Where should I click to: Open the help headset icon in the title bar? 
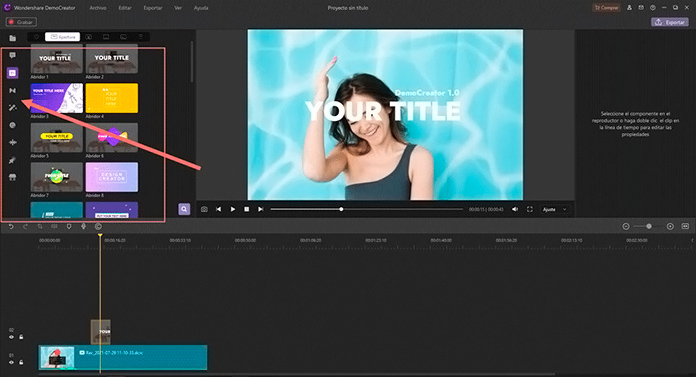[652, 8]
